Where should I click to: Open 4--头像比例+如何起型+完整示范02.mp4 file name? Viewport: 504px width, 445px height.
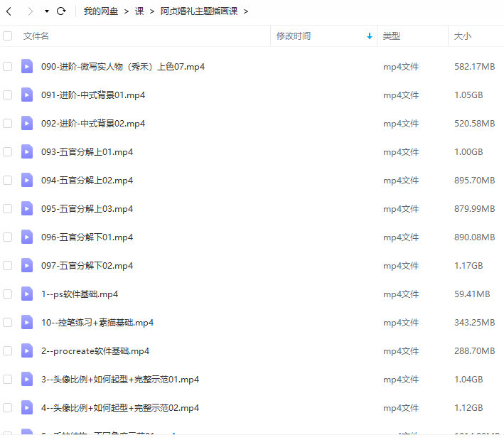click(x=120, y=407)
